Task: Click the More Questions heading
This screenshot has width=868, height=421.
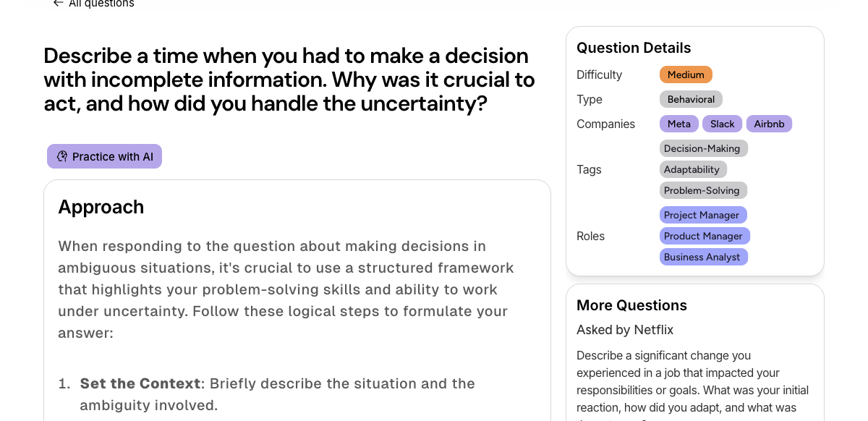Action: (x=631, y=305)
